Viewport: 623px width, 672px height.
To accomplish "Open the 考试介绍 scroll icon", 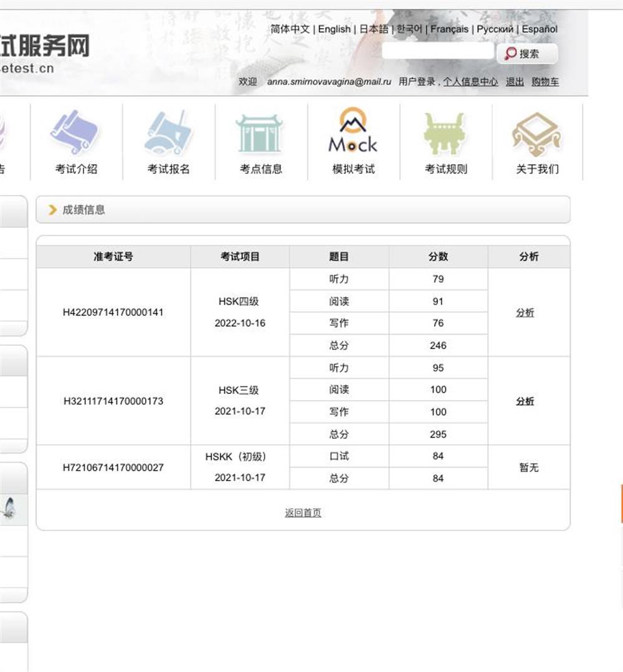I will pyautogui.click(x=75, y=132).
